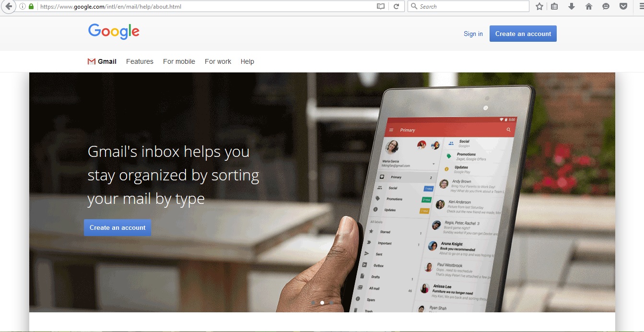The width and height of the screenshot is (644, 332).
Task: Go to homepage via the Home icon
Action: tap(589, 6)
